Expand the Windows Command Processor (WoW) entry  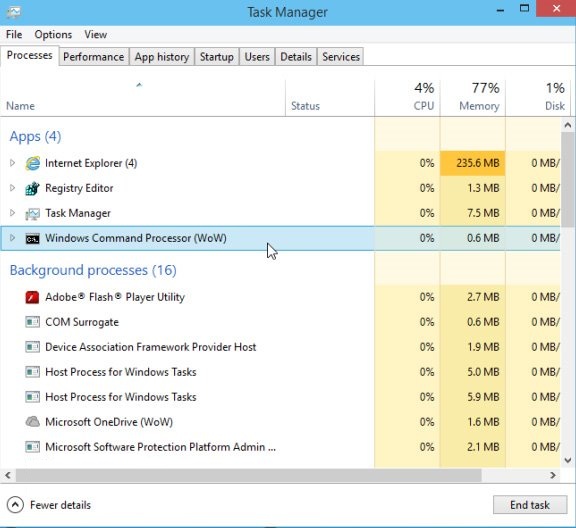pyautogui.click(x=12, y=238)
